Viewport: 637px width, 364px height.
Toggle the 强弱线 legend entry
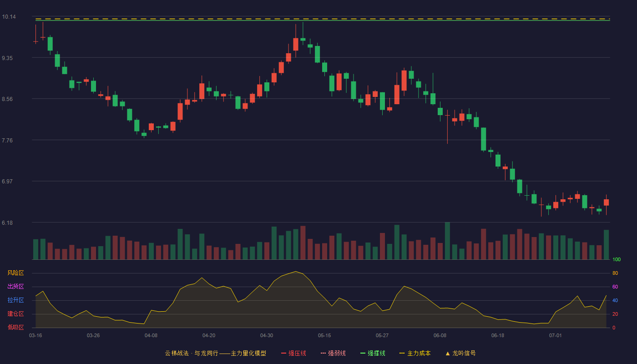[333, 353]
